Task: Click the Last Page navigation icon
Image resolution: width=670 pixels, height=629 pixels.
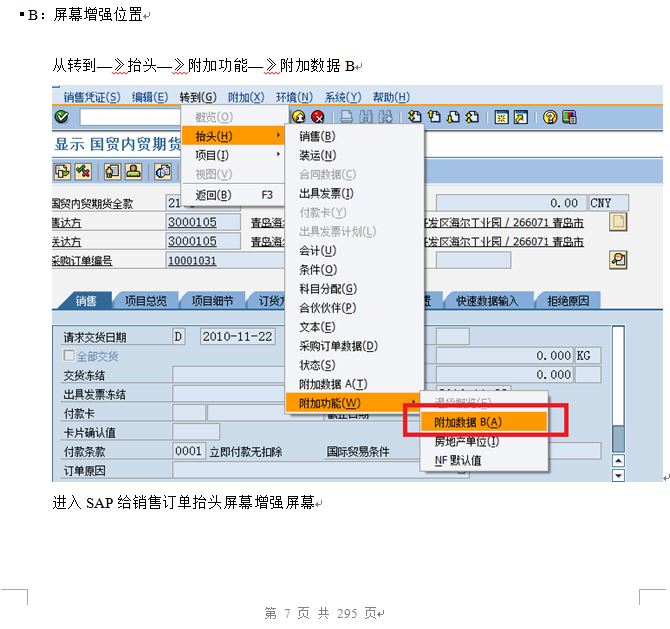Action: pos(472,117)
